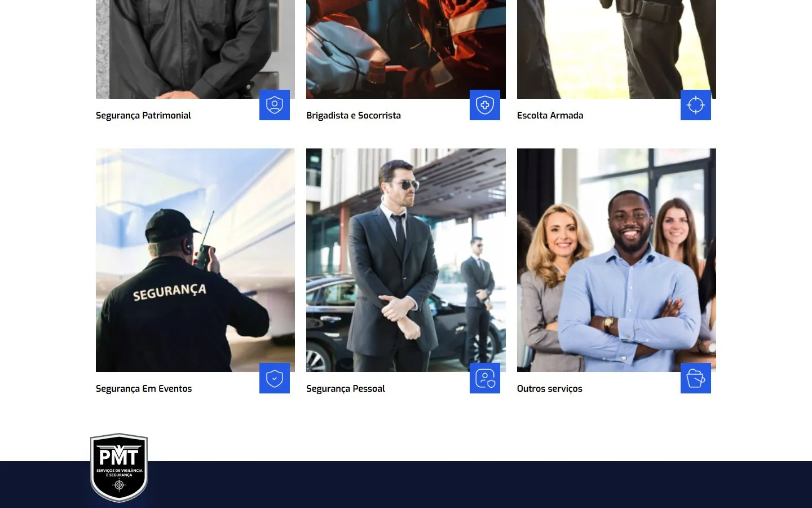
Task: Open the Segurança Em Eventos link
Action: click(x=144, y=388)
